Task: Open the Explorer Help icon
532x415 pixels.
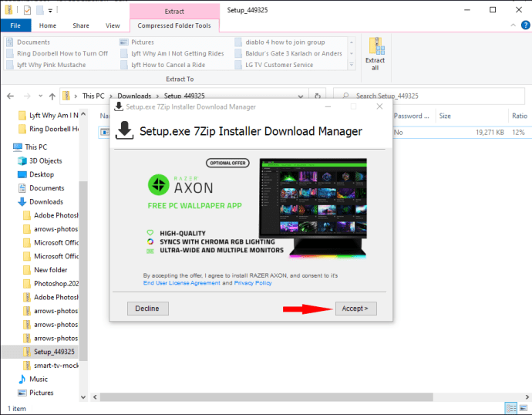Action: (x=526, y=25)
